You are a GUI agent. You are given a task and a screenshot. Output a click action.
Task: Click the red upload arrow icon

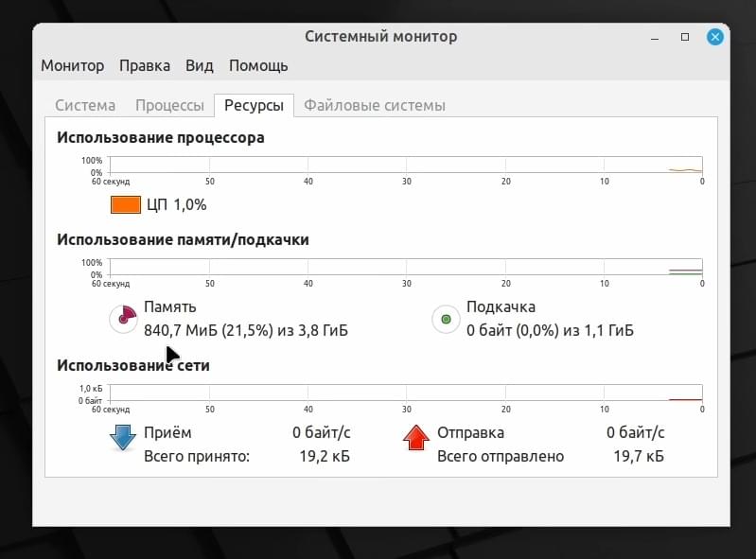pos(415,438)
